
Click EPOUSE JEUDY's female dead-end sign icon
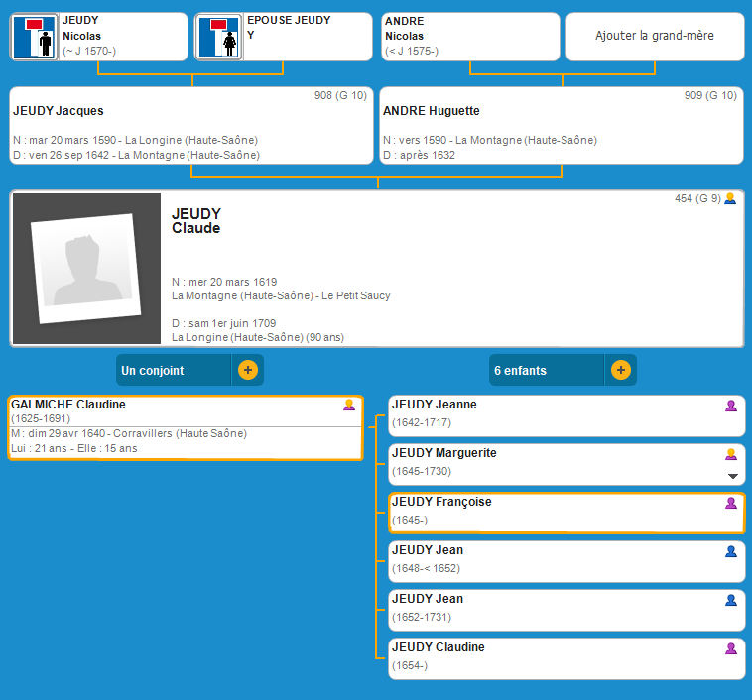[x=220, y=38]
